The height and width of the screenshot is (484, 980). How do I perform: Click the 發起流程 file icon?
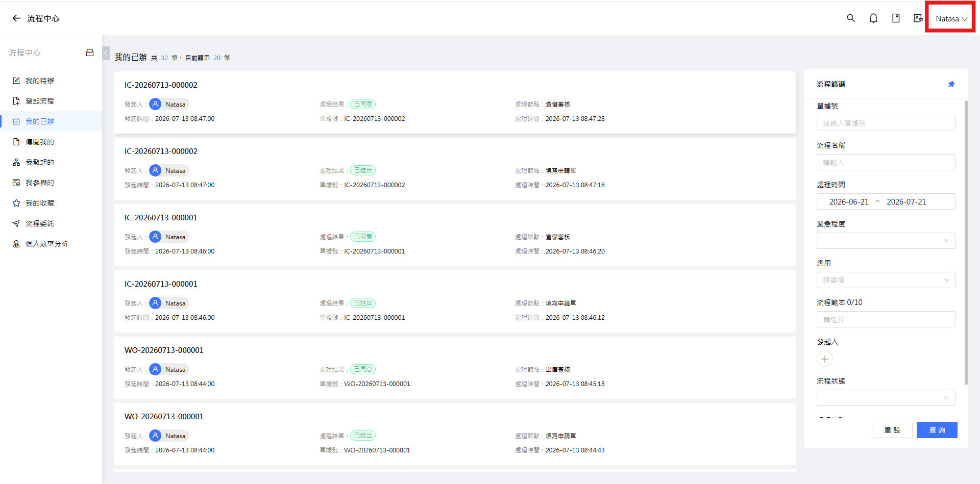pos(16,101)
